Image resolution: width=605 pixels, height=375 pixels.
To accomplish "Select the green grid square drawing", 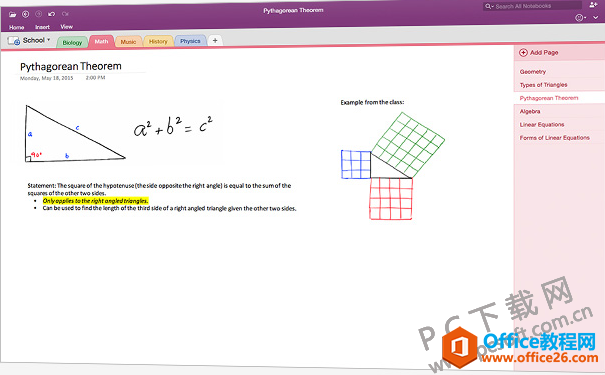I will pos(408,145).
